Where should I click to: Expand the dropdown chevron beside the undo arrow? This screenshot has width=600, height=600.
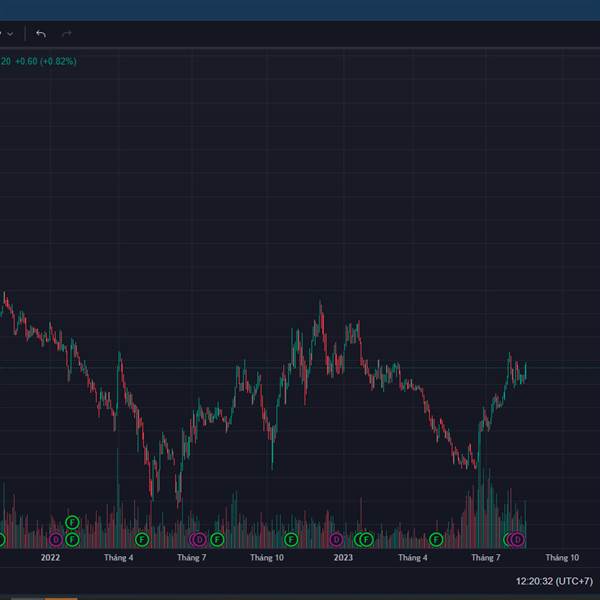point(10,34)
